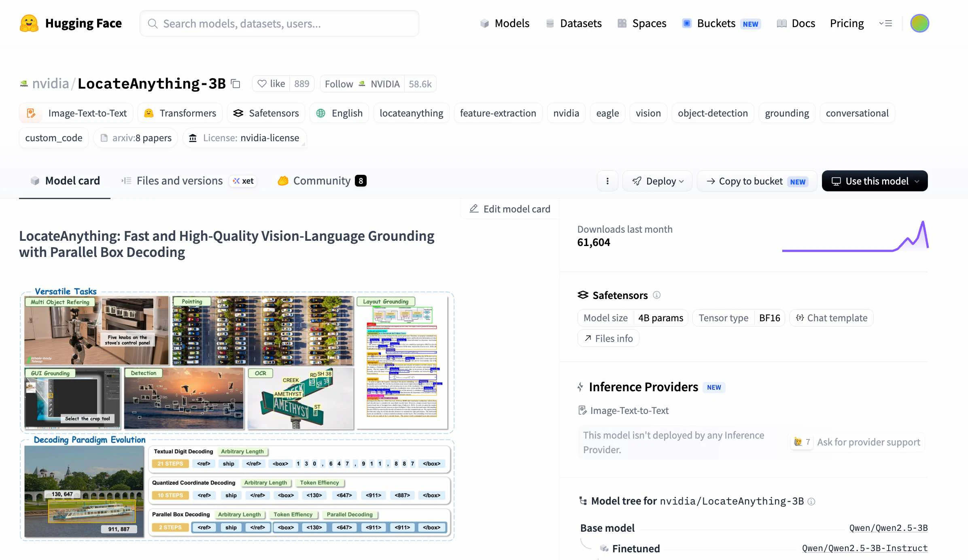Click the Decoding Paradigm Evolution image
The width and height of the screenshot is (968, 560).
[x=237, y=488]
